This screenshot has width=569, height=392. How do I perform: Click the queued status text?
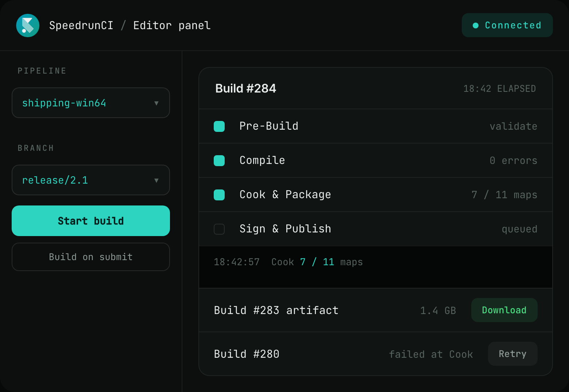click(x=519, y=229)
